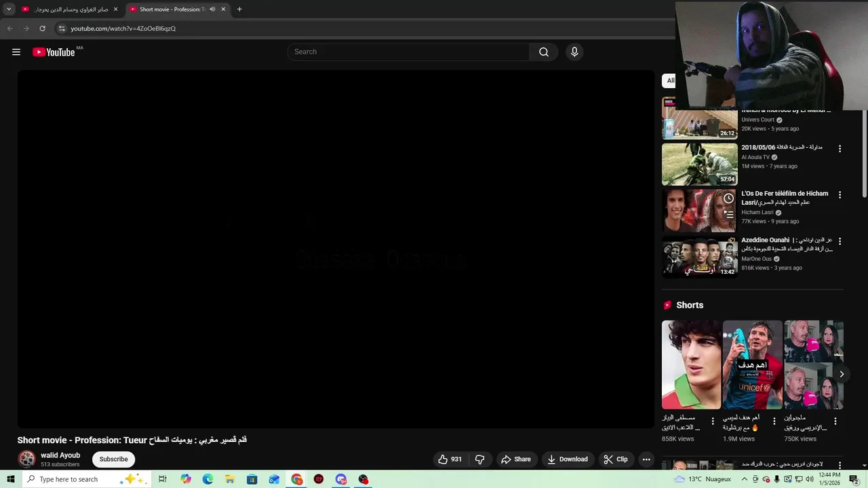Go to YouTube home via logo
The image size is (868, 488).
(x=54, y=52)
